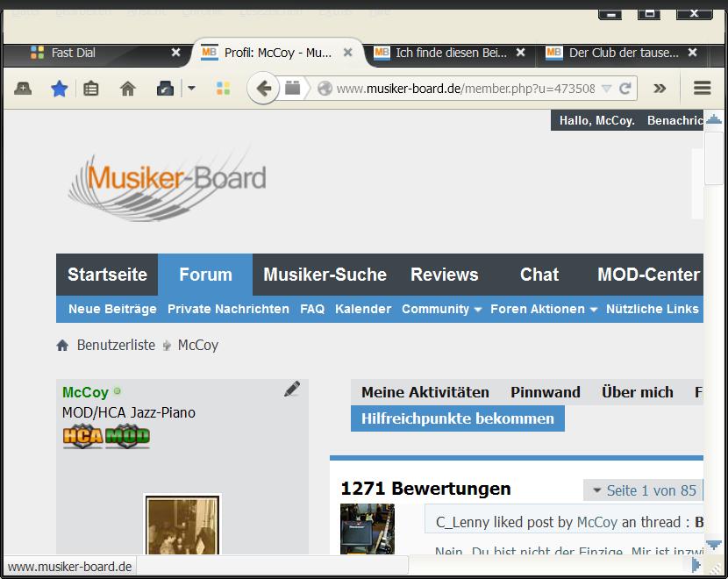Image resolution: width=728 pixels, height=579 pixels.
Task: Click the musiker-board.de address field
Action: coord(466,89)
